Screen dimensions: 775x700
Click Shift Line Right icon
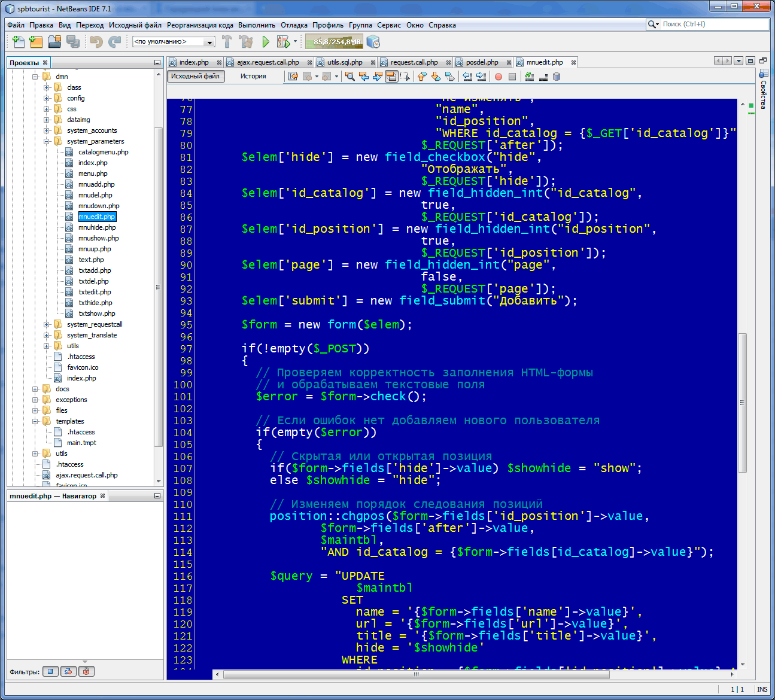point(481,77)
